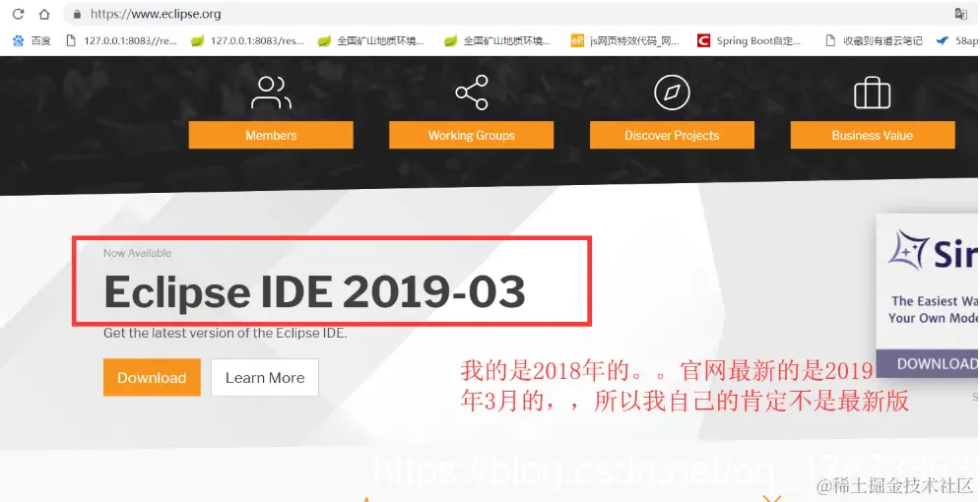Open the Spring Boot自定... bookmark
The height and width of the screenshot is (502, 980).
pos(749,40)
